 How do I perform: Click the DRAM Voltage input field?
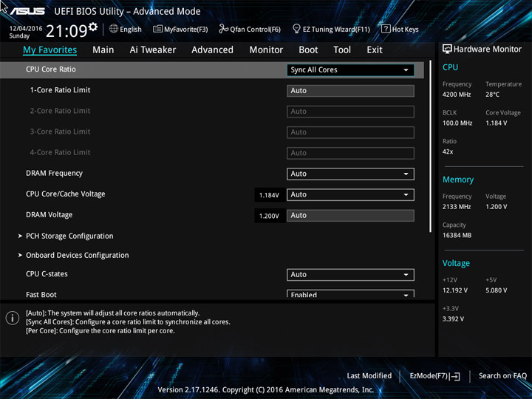click(350, 216)
